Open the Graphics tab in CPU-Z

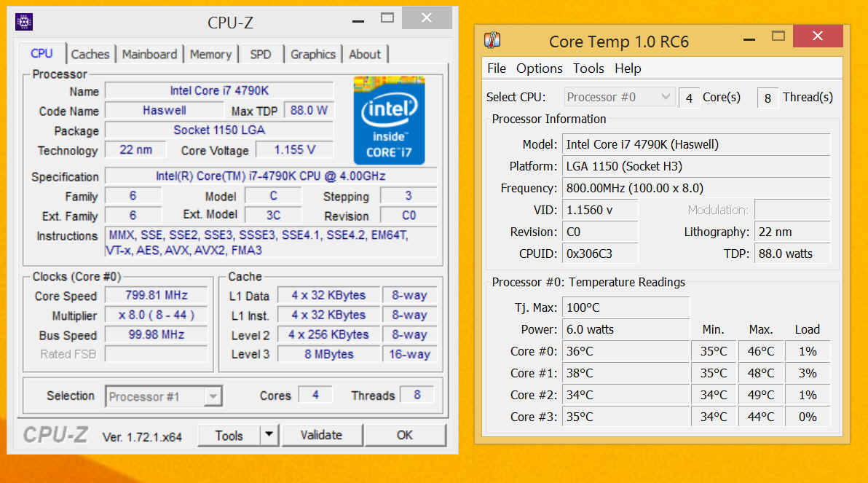313,55
